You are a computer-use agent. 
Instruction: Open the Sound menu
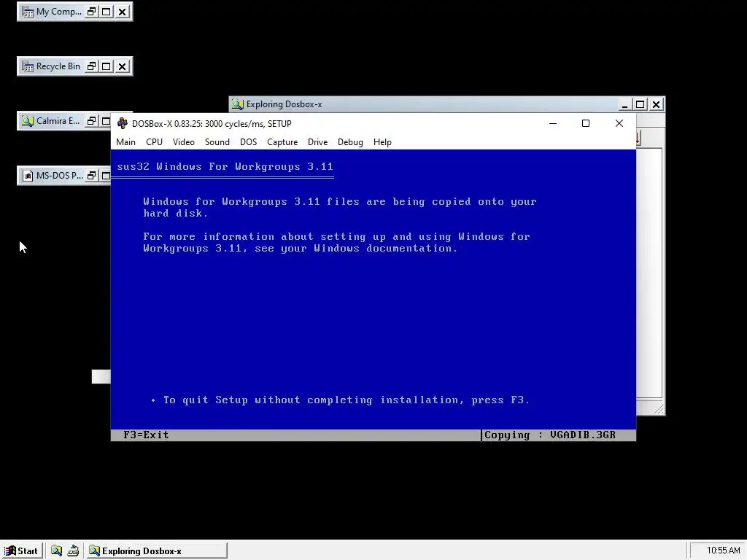pos(217,142)
